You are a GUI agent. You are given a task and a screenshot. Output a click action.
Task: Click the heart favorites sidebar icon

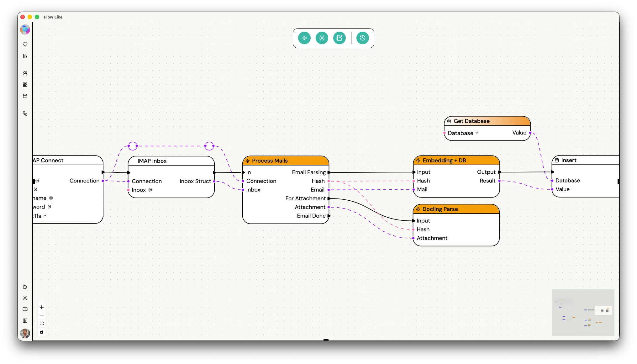[x=25, y=45]
